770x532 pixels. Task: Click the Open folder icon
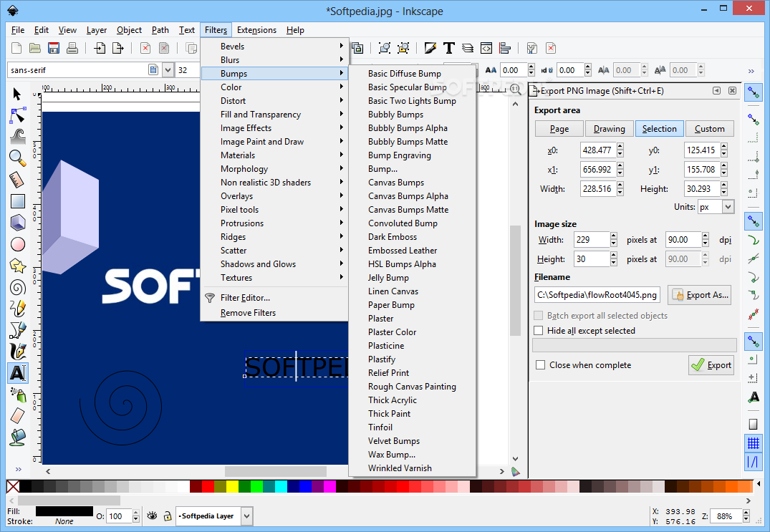click(x=35, y=48)
